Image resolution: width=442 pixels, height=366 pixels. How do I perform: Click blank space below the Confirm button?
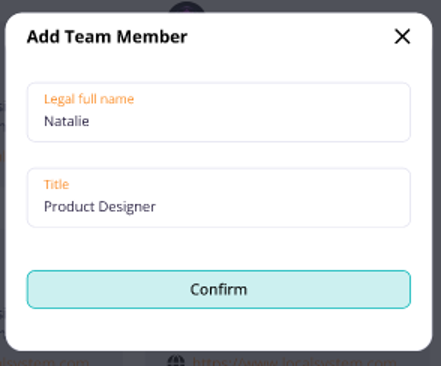click(219, 328)
